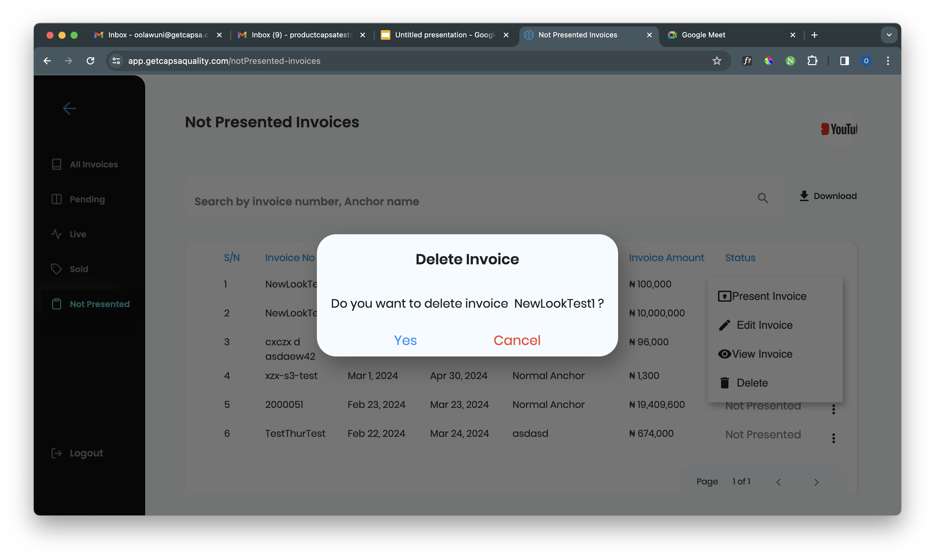Open the three-dot menu for invoice 2000051

point(833,409)
